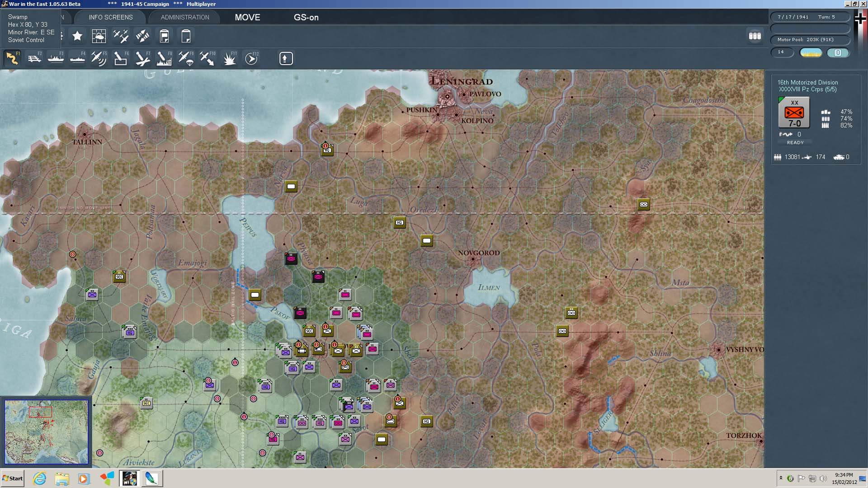The height and width of the screenshot is (488, 868).
Task: Select the Build Fortified mode (F11) icon
Action: [x=229, y=58]
